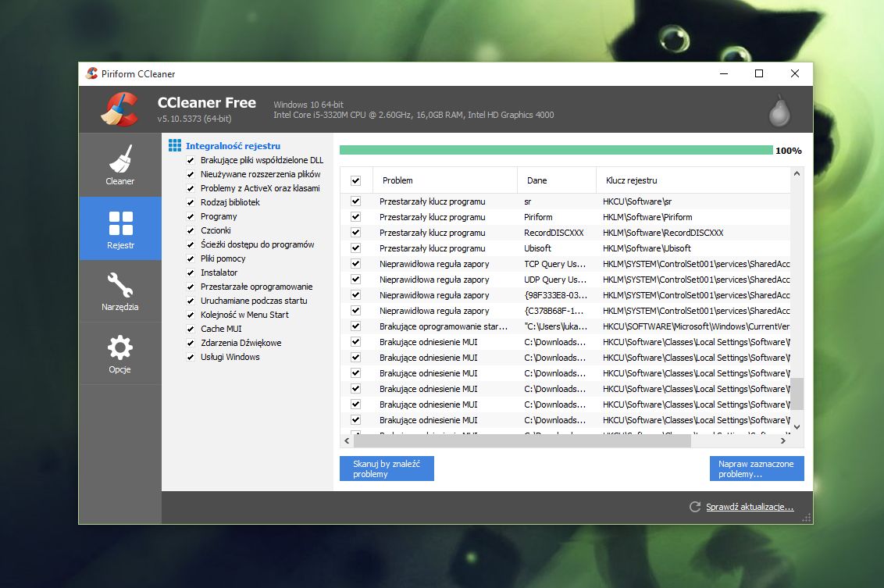Click Napraw zaznaczone problemy button

pyautogui.click(x=757, y=469)
